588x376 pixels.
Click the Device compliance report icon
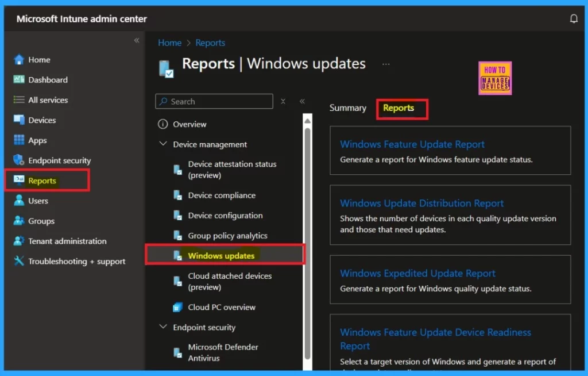tap(178, 195)
